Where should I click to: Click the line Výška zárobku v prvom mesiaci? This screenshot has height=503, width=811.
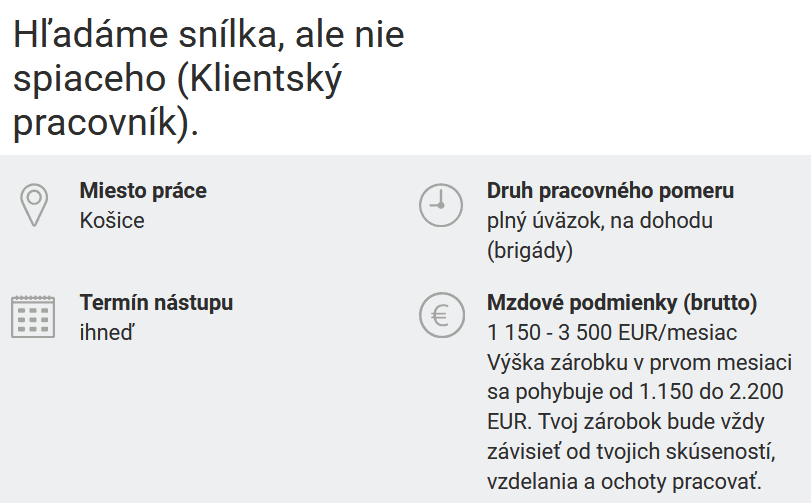coord(639,361)
